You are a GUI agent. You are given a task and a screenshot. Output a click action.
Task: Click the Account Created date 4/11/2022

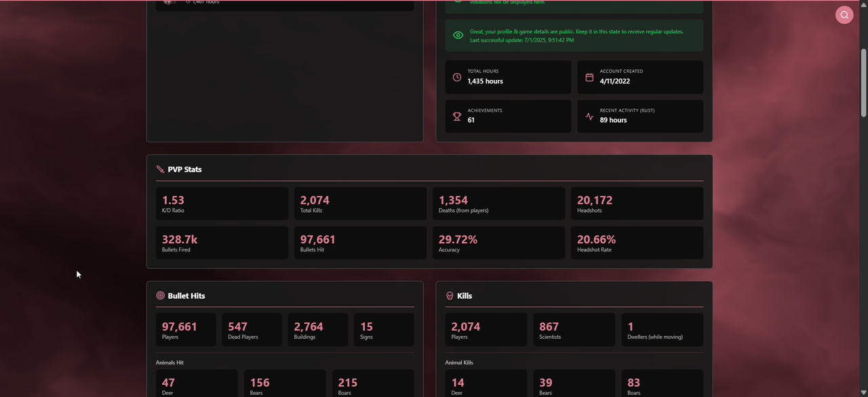pyautogui.click(x=615, y=81)
